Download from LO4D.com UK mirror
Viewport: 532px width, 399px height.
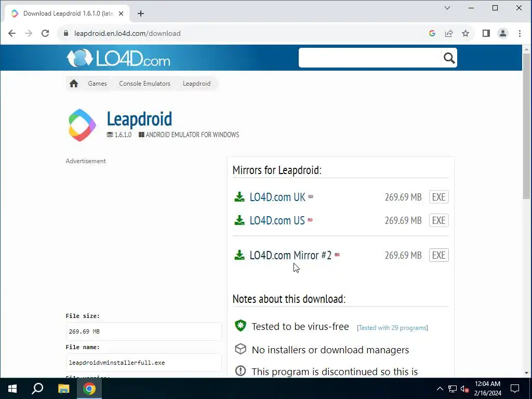[277, 197]
